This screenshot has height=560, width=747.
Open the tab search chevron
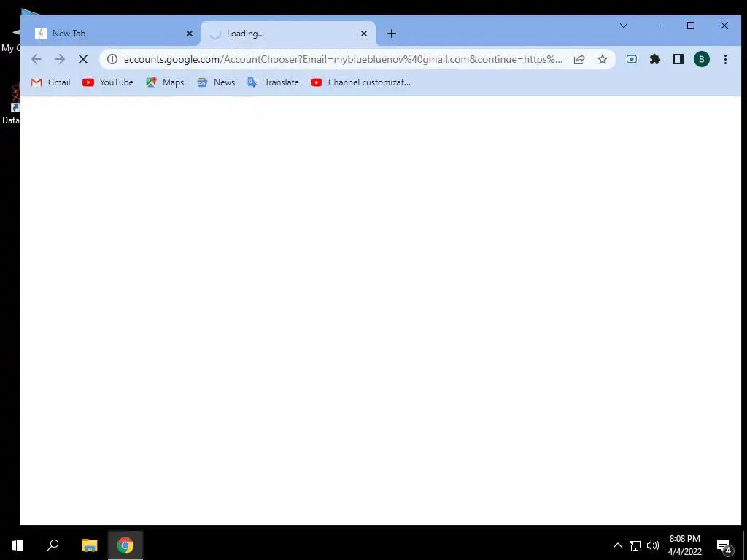click(624, 26)
